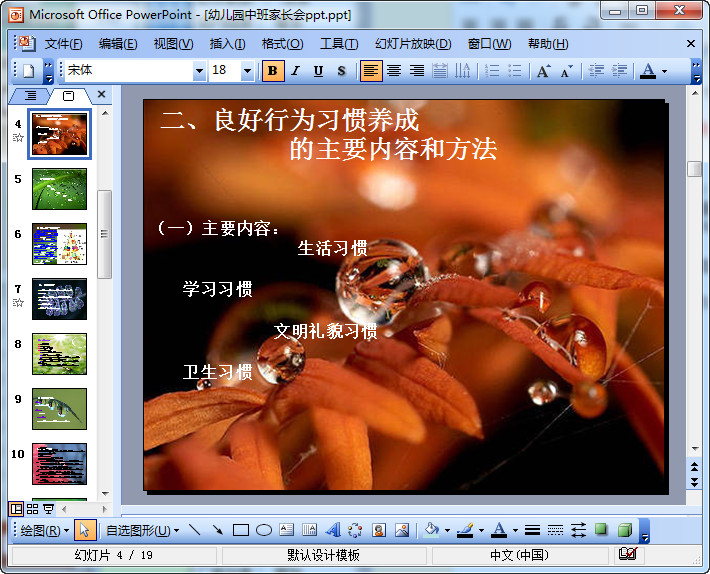Switch to Outline tab in side pane
Viewport: 710px width, 574px height.
click(30, 95)
